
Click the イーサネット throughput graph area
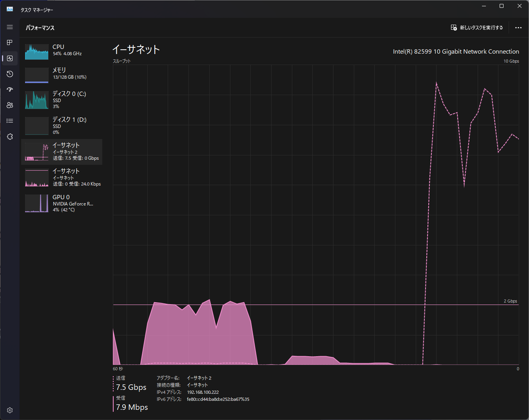[315, 215]
